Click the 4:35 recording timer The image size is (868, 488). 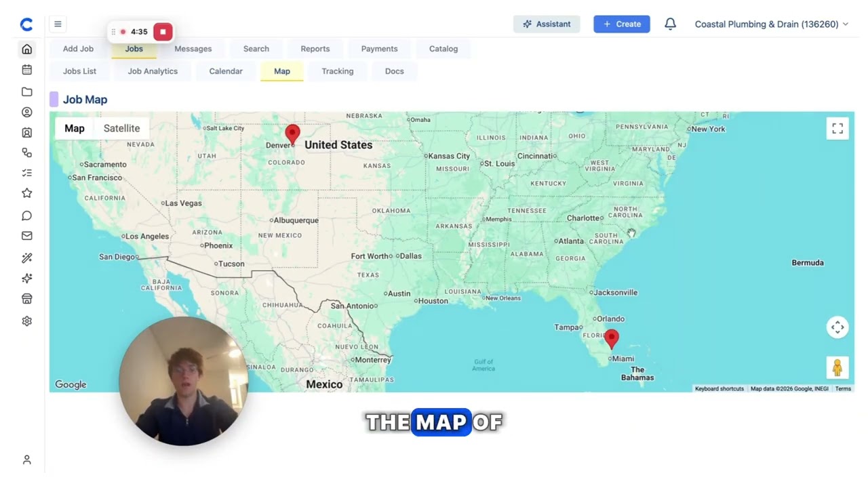tap(139, 32)
